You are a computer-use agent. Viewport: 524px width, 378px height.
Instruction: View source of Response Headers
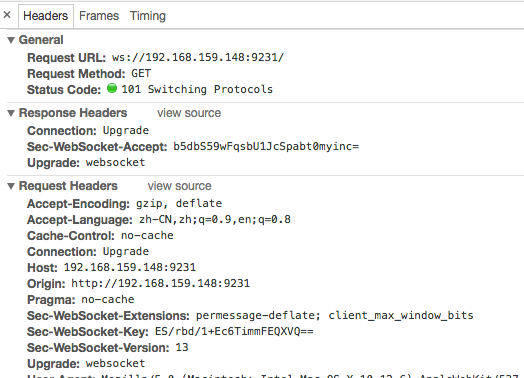[x=189, y=113]
